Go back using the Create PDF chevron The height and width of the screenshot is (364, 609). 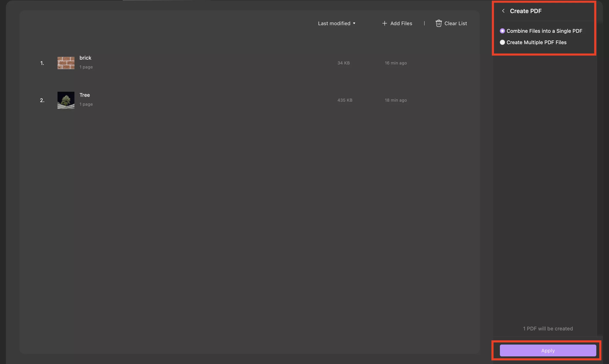click(503, 11)
